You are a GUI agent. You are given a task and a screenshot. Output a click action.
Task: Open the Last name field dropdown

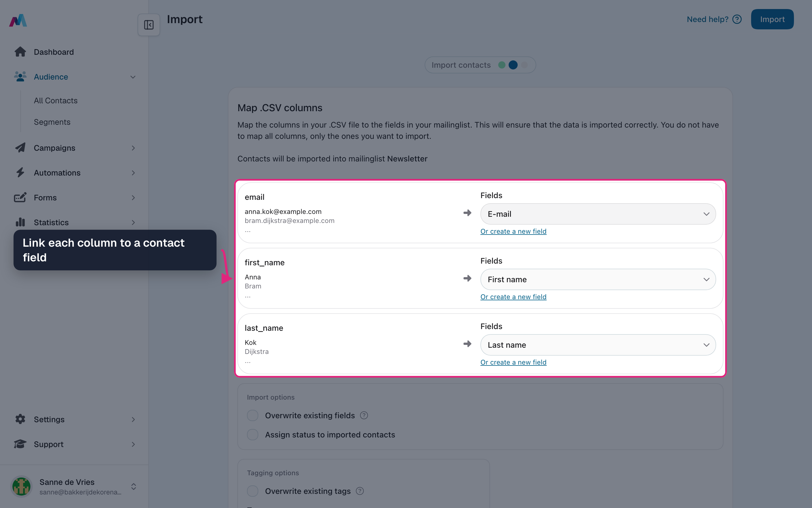pyautogui.click(x=598, y=345)
